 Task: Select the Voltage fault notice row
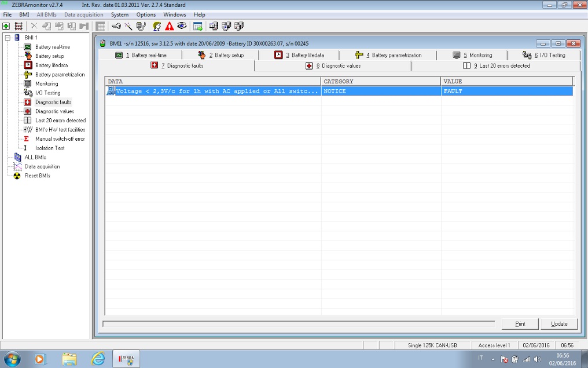[214, 92]
